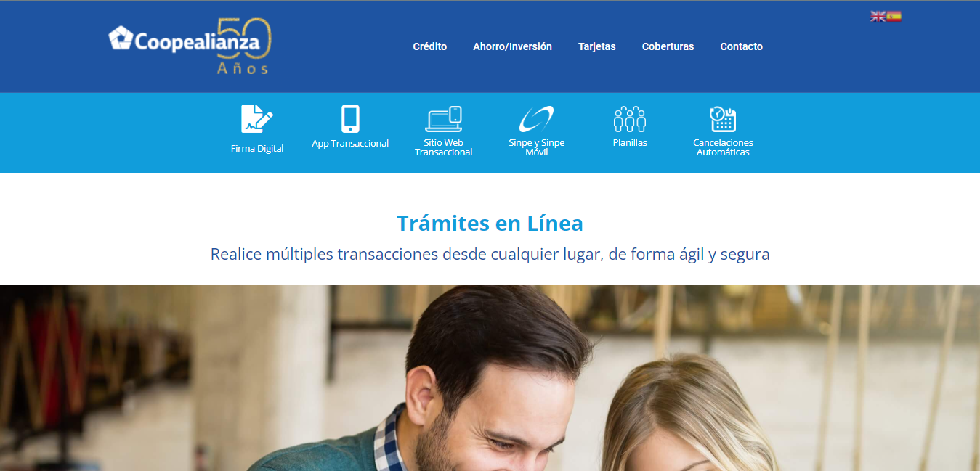
Task: Go to the Contacto page
Action: tap(741, 46)
